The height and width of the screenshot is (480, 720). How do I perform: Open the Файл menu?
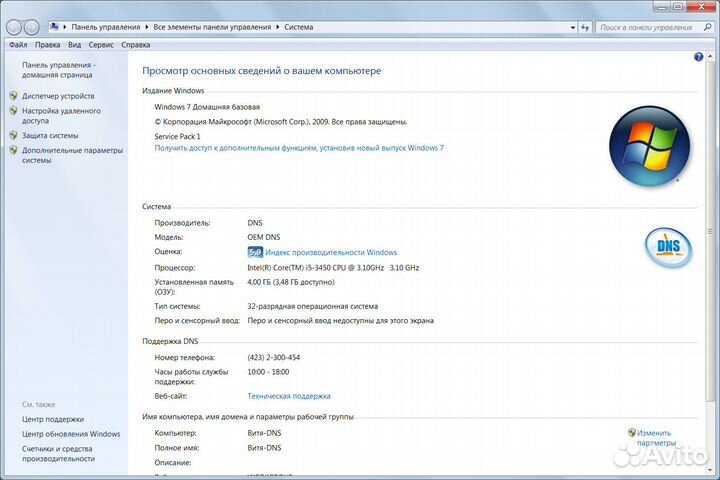click(18, 45)
